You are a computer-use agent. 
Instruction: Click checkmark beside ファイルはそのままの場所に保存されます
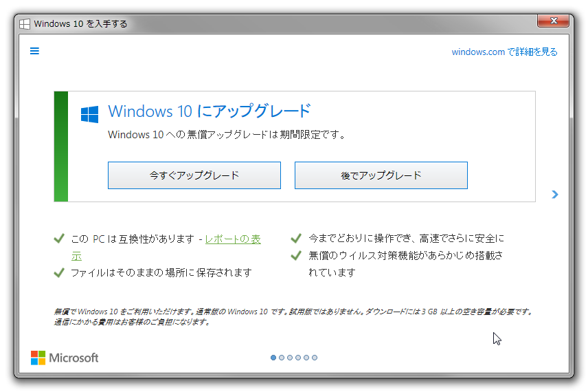coord(59,272)
